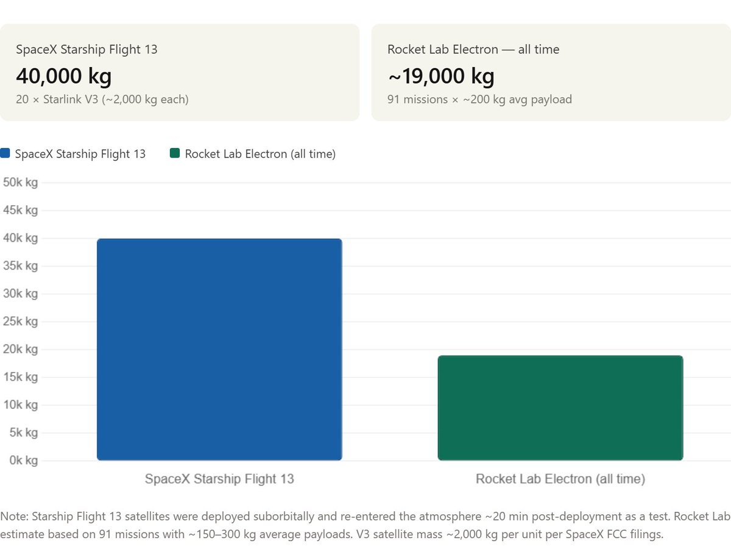Screen dimensions: 731x560
Task: Click the 30k kg axis label
Action: point(19,293)
